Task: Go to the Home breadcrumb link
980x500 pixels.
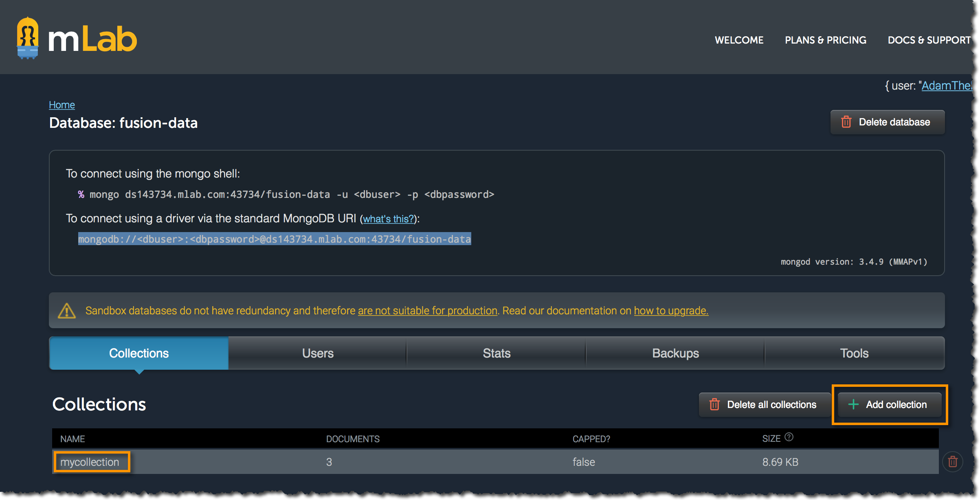Action: [62, 105]
